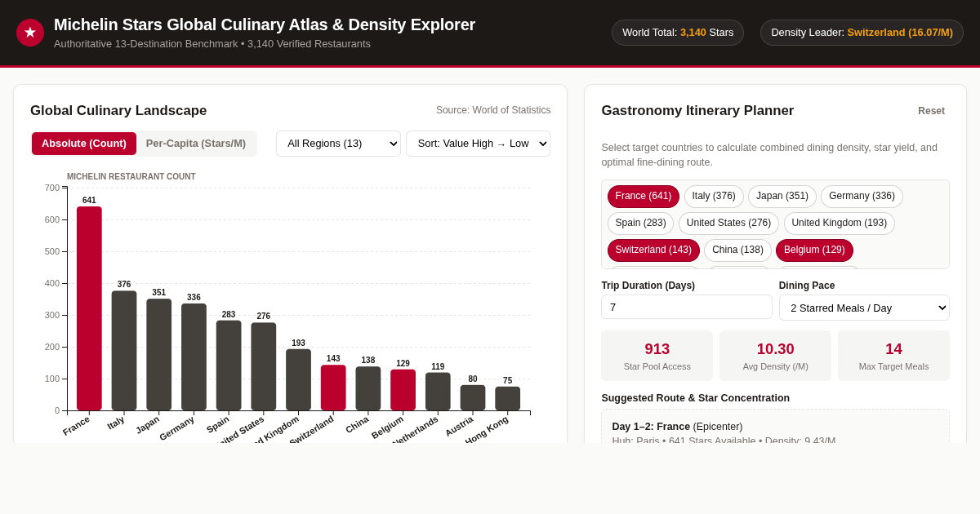The height and width of the screenshot is (514, 980).
Task: Select the Spain (283) country chip
Action: pos(641,224)
